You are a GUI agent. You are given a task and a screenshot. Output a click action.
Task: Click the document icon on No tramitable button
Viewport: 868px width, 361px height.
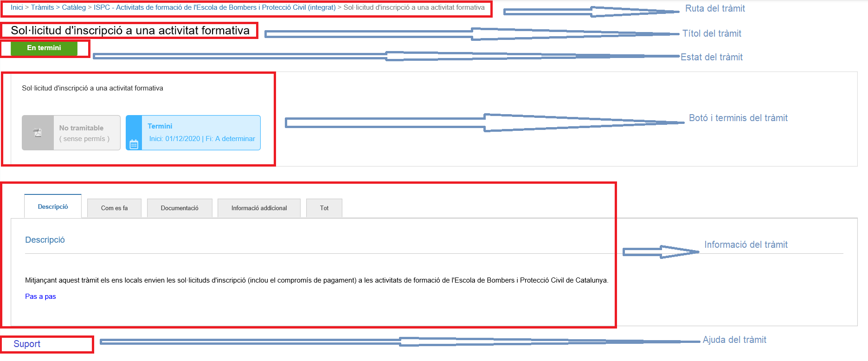[x=38, y=133]
